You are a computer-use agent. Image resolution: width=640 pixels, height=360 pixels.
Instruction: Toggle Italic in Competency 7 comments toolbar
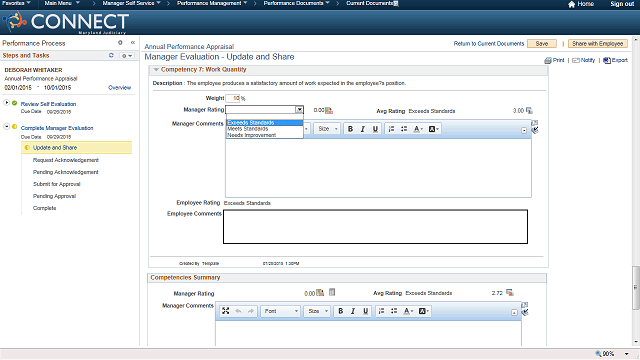(x=362, y=129)
